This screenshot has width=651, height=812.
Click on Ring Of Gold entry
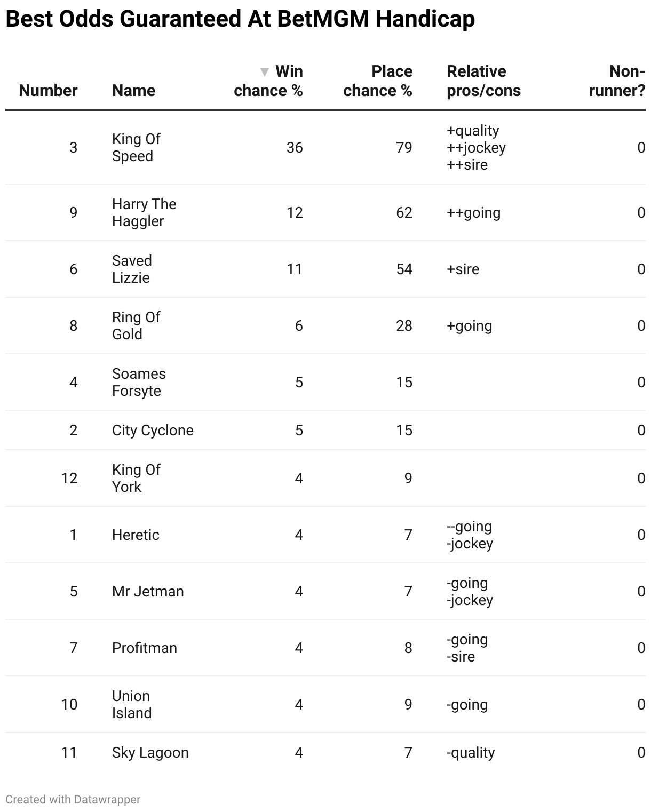(136, 325)
